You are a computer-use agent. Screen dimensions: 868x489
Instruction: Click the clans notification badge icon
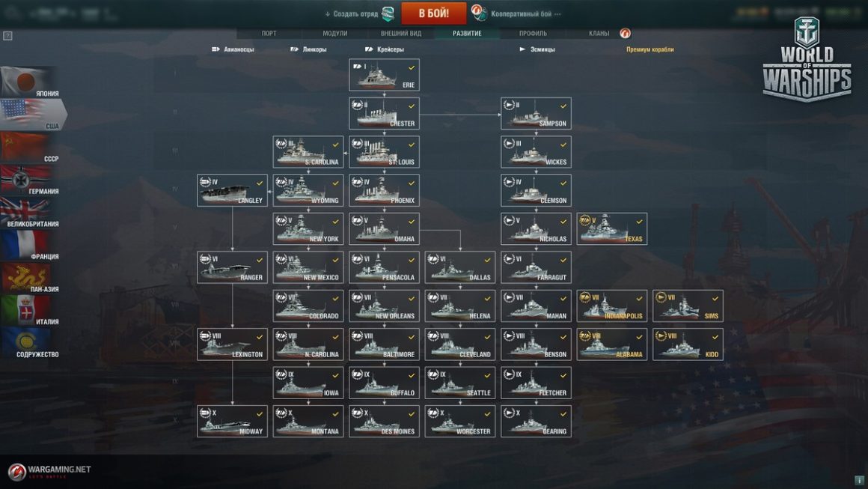click(x=625, y=33)
